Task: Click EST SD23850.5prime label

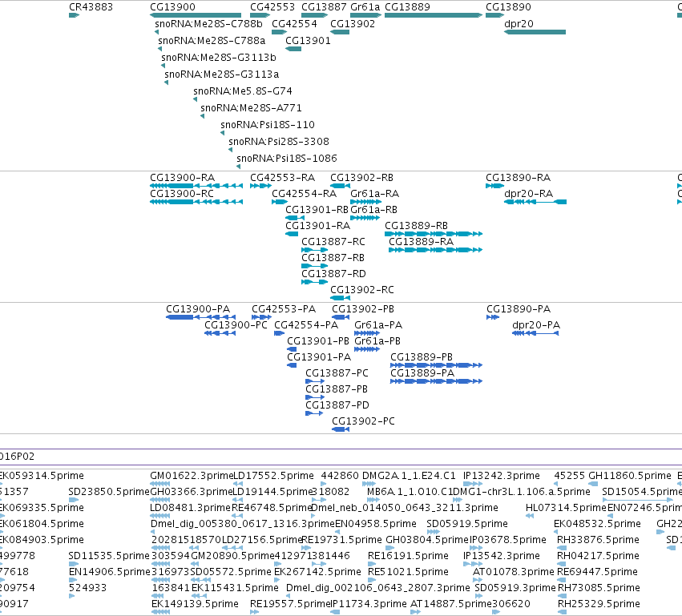Action: click(x=109, y=492)
